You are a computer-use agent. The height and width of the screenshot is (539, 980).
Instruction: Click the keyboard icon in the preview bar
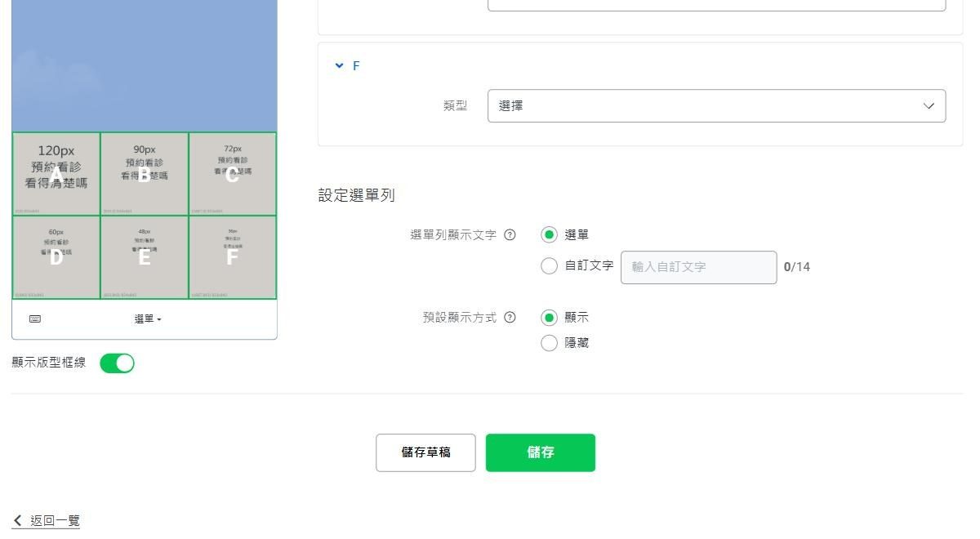point(35,319)
